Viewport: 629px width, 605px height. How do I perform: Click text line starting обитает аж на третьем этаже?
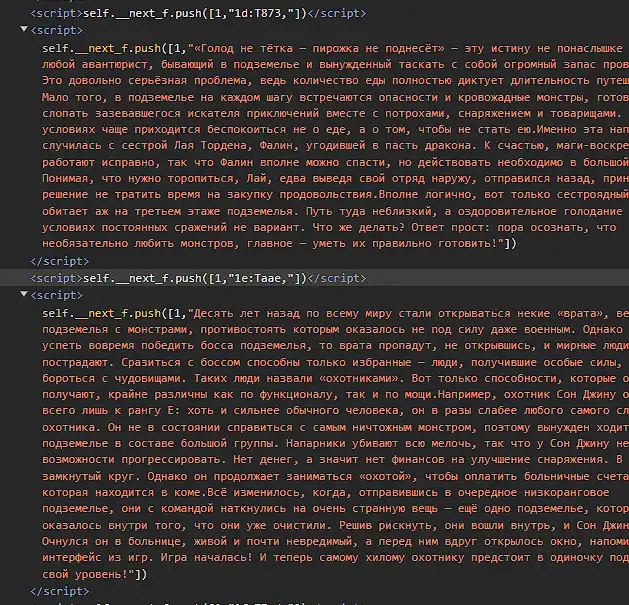tap(332, 211)
